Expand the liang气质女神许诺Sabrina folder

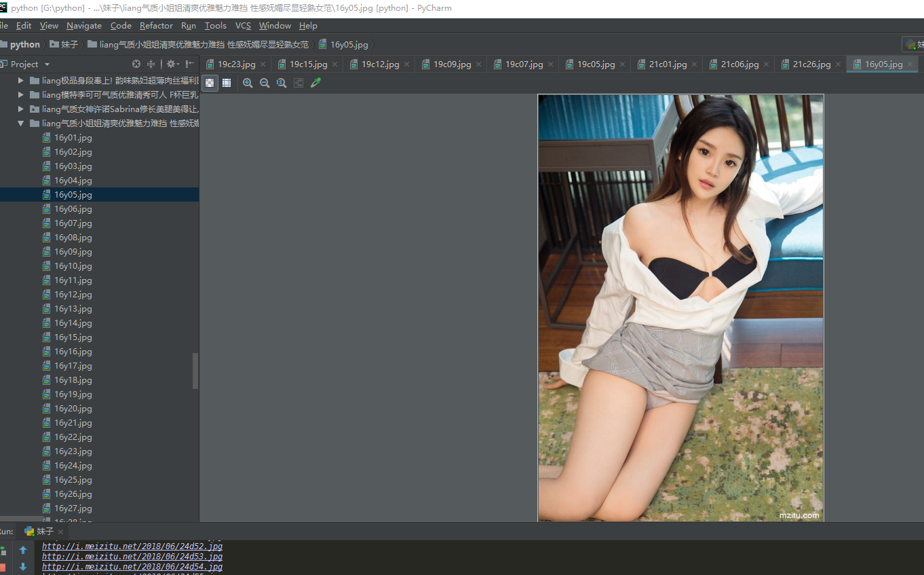[21, 109]
